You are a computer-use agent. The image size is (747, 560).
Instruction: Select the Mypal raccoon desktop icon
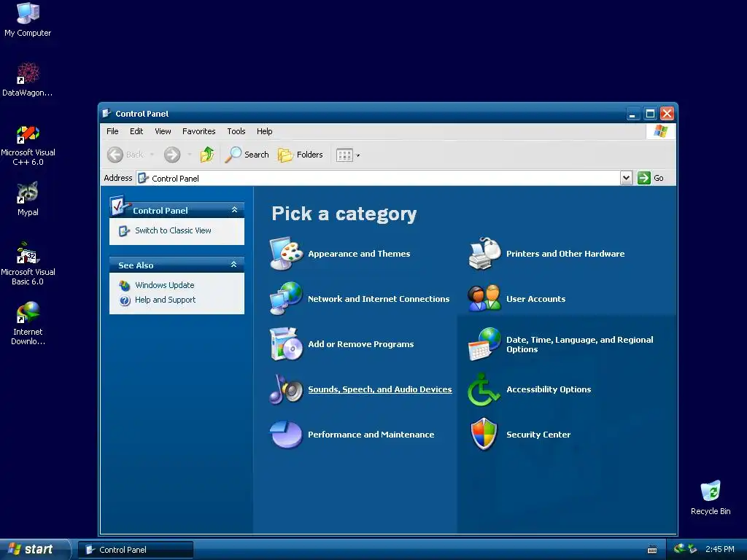coord(28,199)
